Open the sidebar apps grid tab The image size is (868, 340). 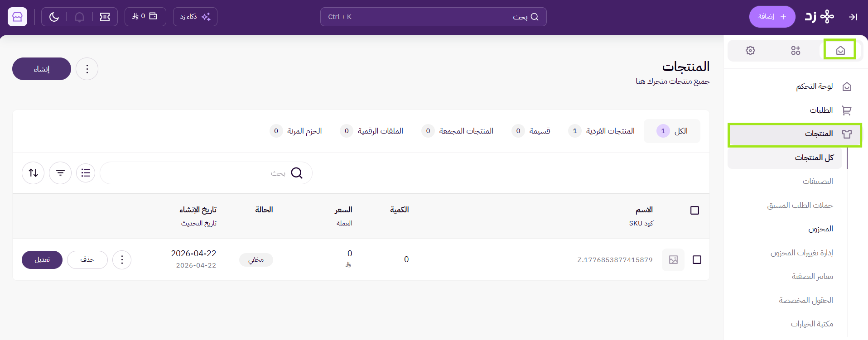tap(796, 50)
